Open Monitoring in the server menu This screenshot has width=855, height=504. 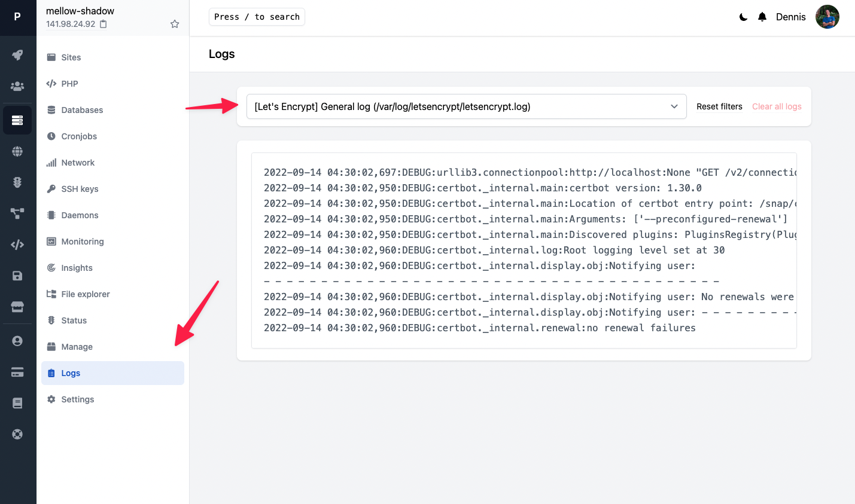[x=112, y=242]
